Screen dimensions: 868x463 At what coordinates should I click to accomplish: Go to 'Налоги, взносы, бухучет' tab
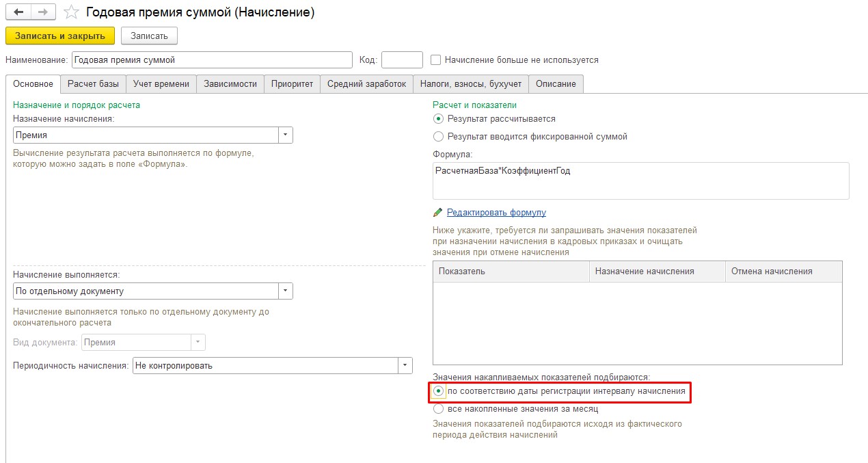471,84
